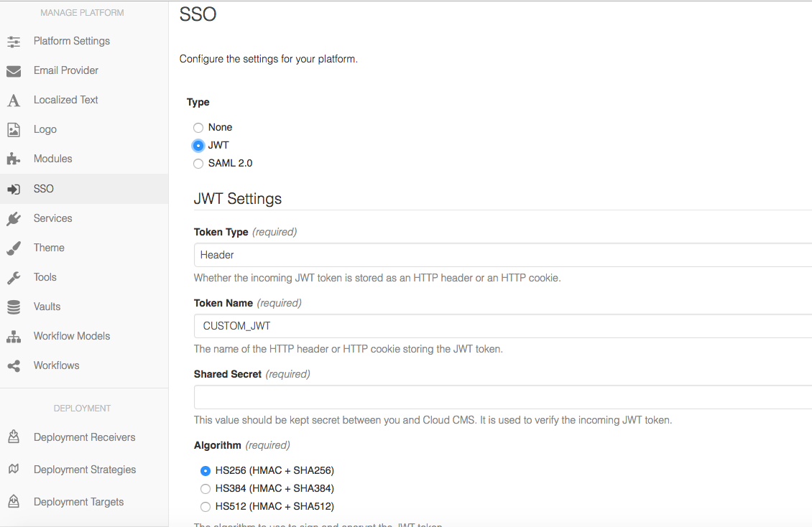Click the Localized Text letter icon
The image size is (812, 527).
coord(14,101)
